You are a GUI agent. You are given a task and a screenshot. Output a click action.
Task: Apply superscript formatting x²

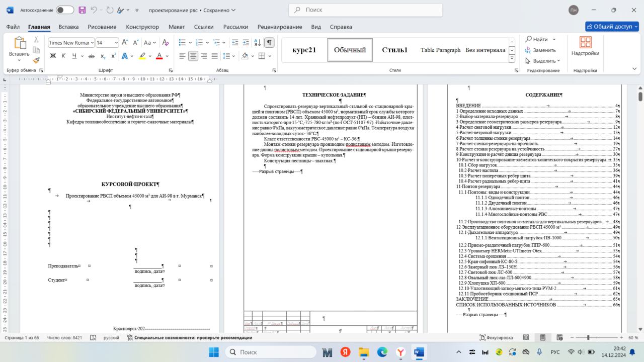[113, 56]
